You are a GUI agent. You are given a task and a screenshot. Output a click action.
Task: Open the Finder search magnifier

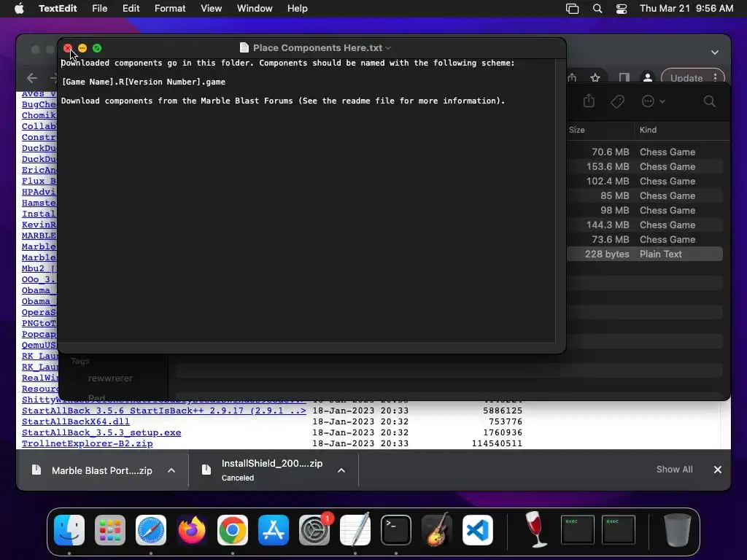point(709,101)
